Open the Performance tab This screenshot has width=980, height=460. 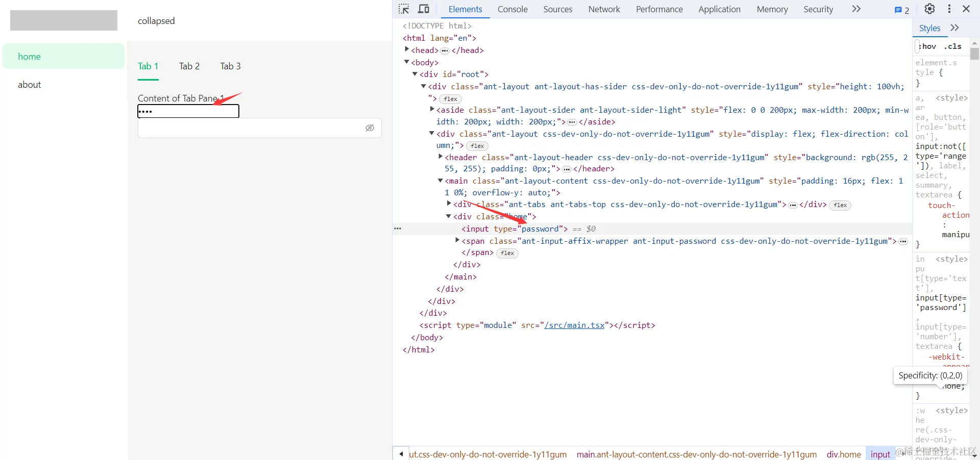659,9
